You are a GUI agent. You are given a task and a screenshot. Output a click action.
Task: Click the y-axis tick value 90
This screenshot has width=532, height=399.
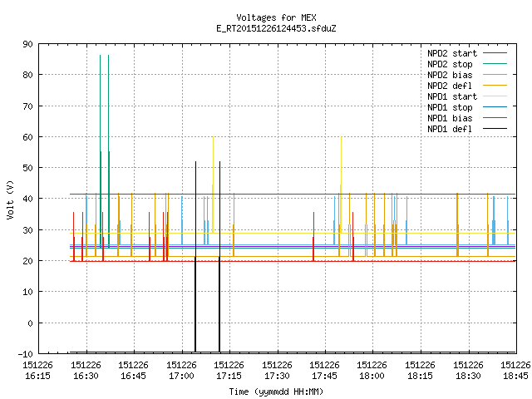(x=27, y=44)
